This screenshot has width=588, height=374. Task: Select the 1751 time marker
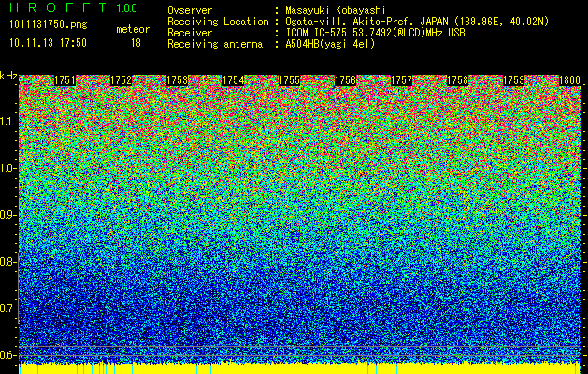[65, 80]
